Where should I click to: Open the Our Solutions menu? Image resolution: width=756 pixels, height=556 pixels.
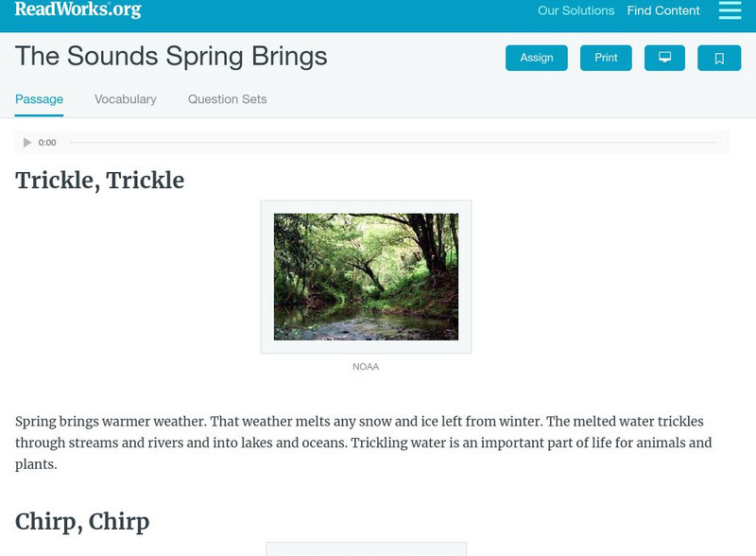[576, 11]
